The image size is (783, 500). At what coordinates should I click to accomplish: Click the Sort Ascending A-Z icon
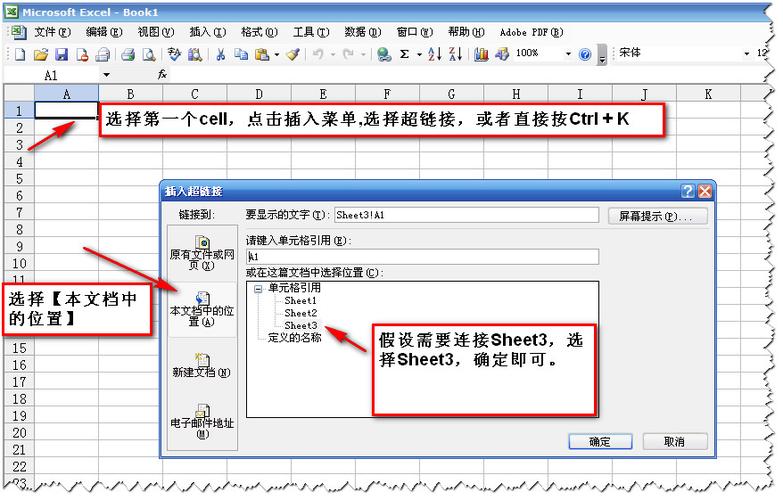434,54
